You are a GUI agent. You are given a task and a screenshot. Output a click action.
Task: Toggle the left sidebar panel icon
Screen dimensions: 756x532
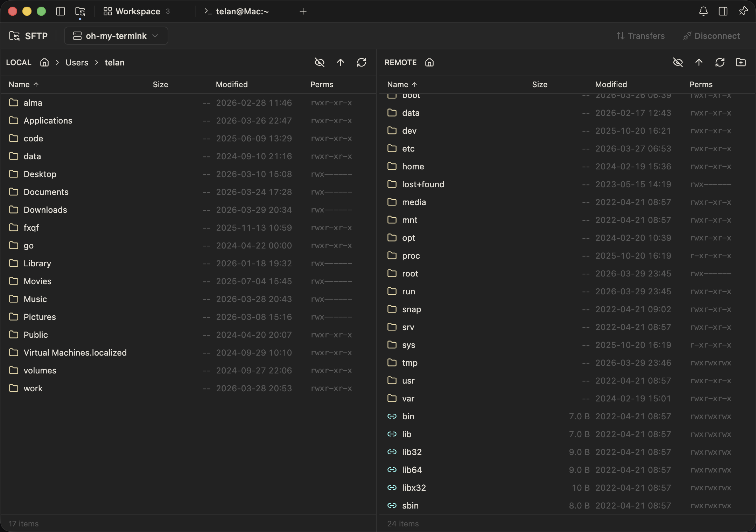pyautogui.click(x=61, y=12)
